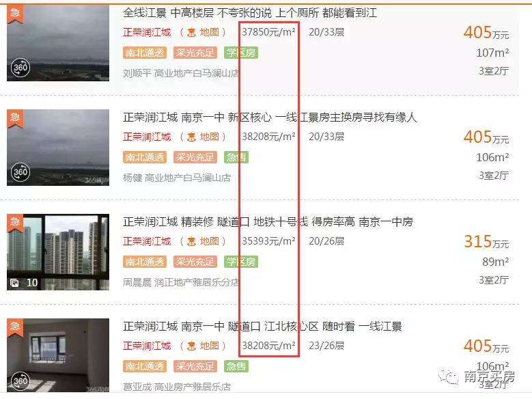Open the high-rise buildings window photo thumbnail
The height and width of the screenshot is (399, 532).
point(58,252)
